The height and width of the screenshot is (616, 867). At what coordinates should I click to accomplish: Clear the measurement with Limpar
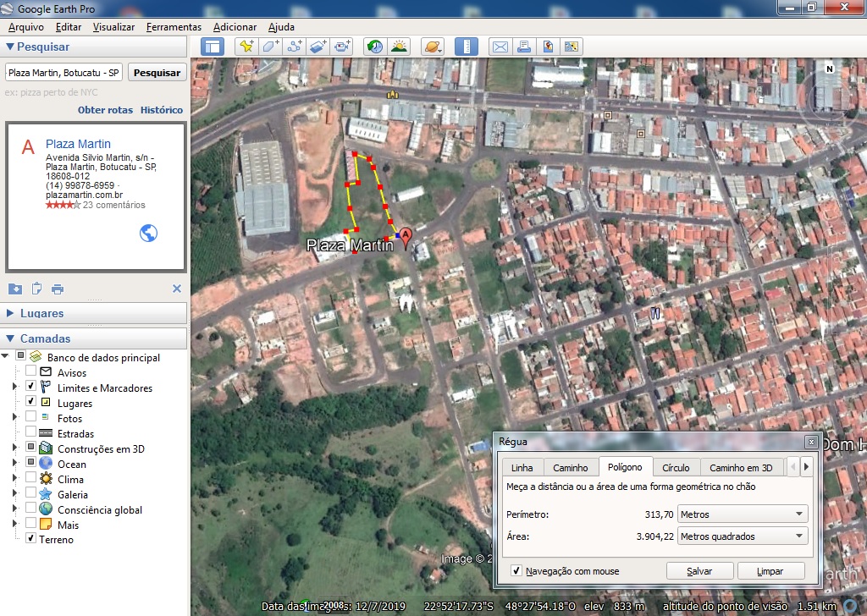tap(770, 571)
